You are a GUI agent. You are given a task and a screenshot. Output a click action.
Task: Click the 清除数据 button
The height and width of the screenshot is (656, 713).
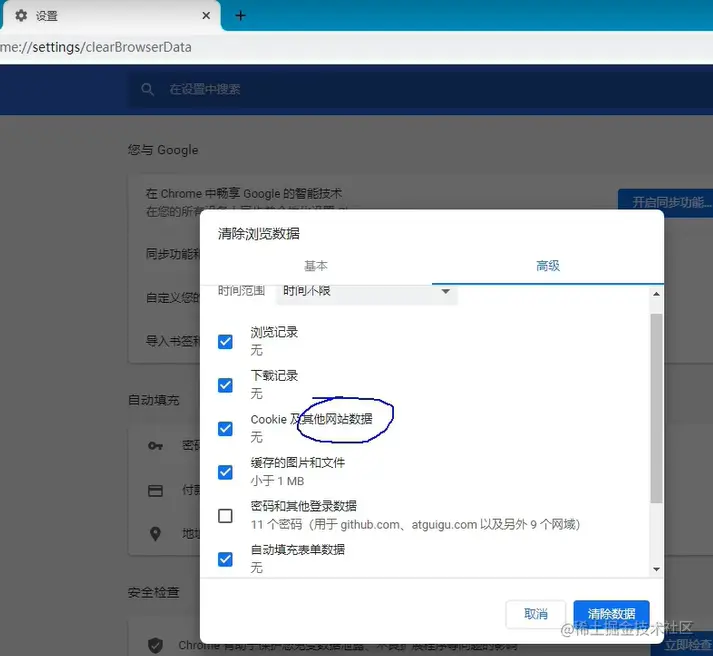[x=611, y=614]
